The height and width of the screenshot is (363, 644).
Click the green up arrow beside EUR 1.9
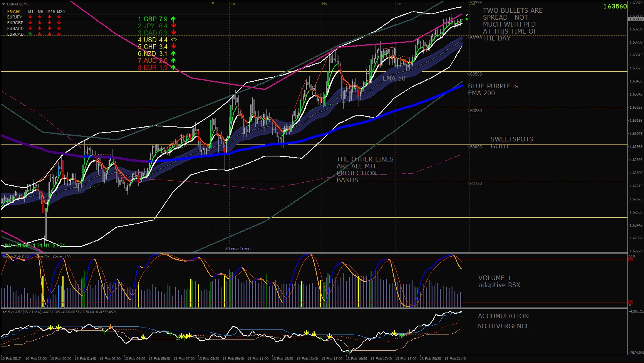point(173,67)
